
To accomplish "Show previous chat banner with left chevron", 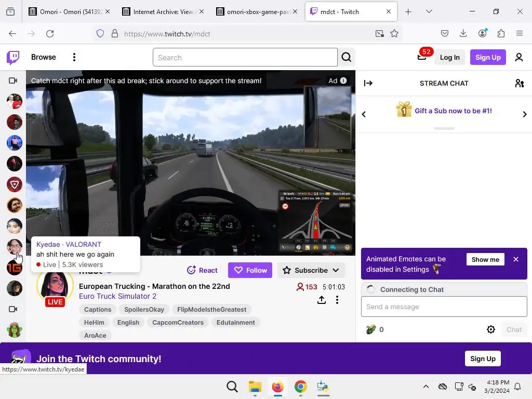I will tap(364, 114).
